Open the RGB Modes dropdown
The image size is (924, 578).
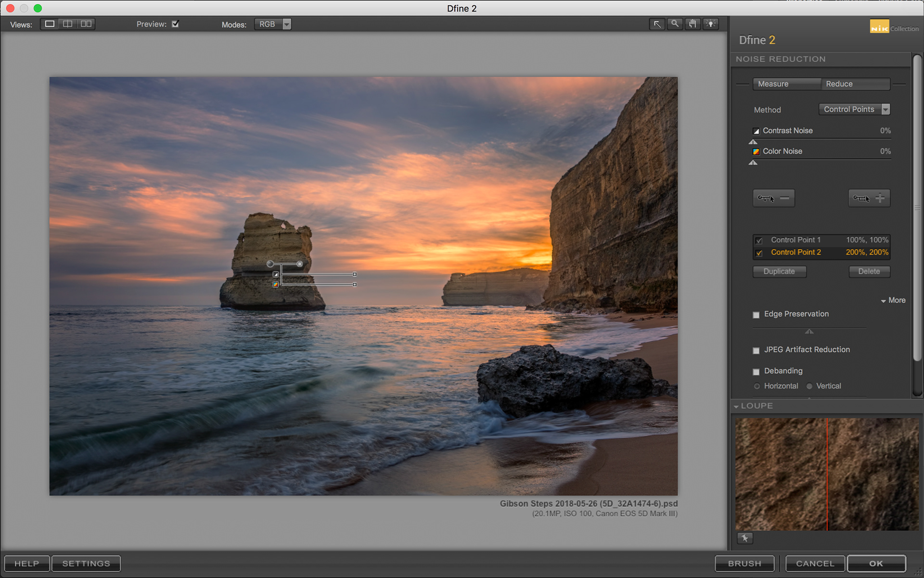coord(273,25)
